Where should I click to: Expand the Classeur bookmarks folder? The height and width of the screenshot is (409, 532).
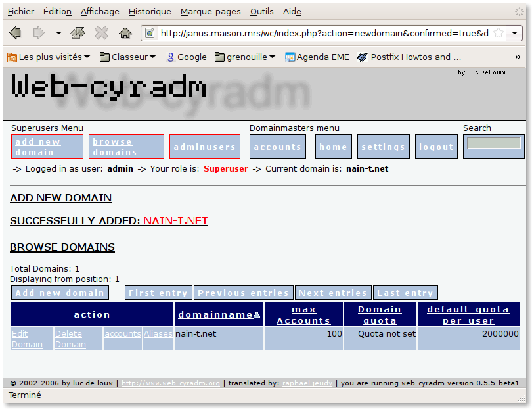[x=127, y=57]
